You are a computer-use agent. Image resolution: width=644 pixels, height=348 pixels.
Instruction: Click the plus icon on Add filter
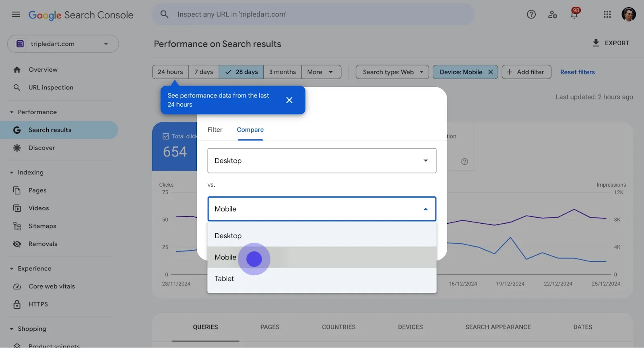coord(509,72)
